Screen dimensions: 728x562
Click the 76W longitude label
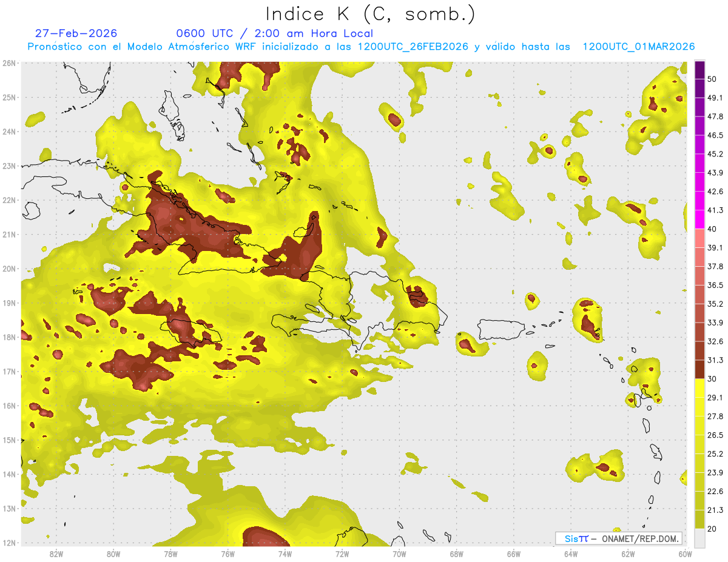tap(228, 554)
